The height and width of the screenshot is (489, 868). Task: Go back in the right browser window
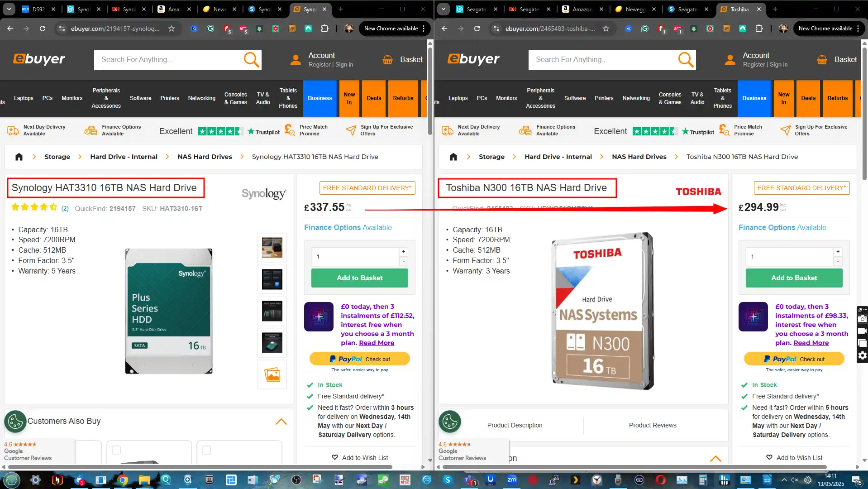444,29
